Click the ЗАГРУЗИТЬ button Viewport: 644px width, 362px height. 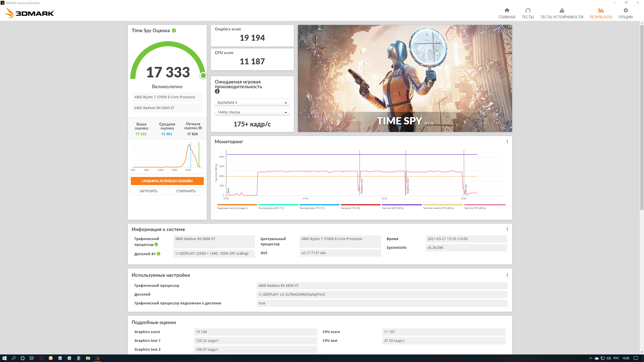click(x=148, y=191)
